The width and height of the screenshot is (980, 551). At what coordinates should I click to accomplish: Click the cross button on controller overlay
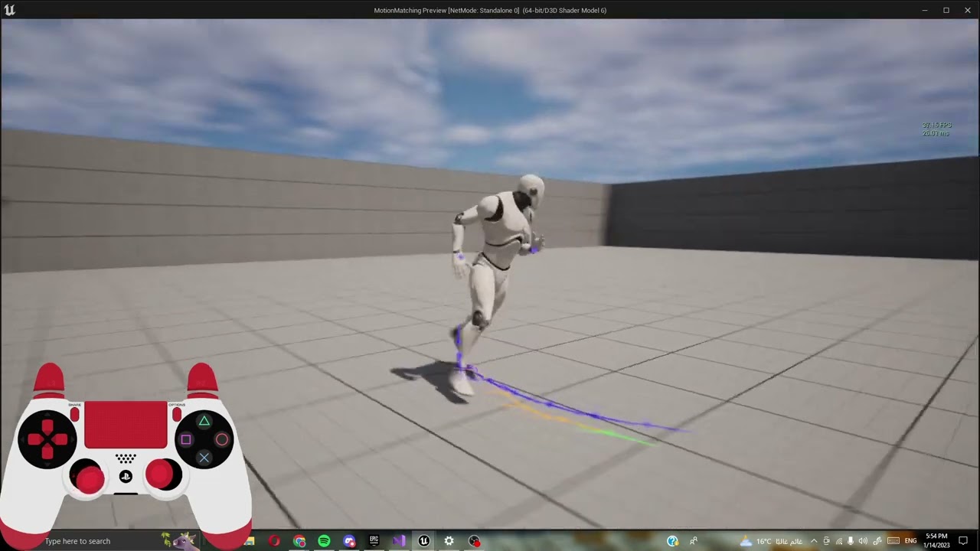click(204, 458)
